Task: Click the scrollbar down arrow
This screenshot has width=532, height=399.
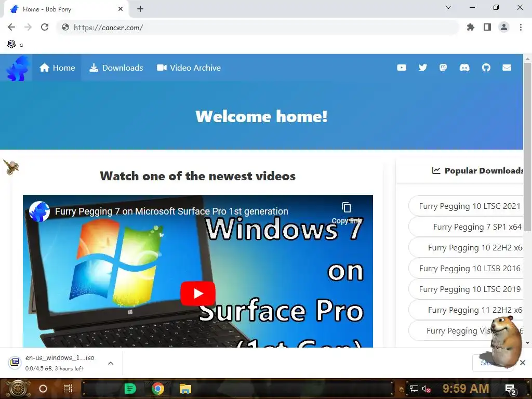Action: [x=527, y=343]
